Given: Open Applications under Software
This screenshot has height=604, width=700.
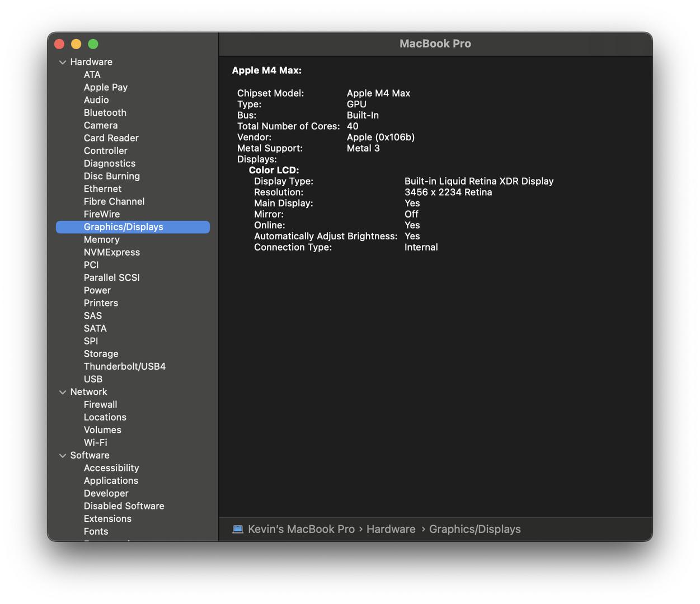Looking at the screenshot, I should pos(111,480).
